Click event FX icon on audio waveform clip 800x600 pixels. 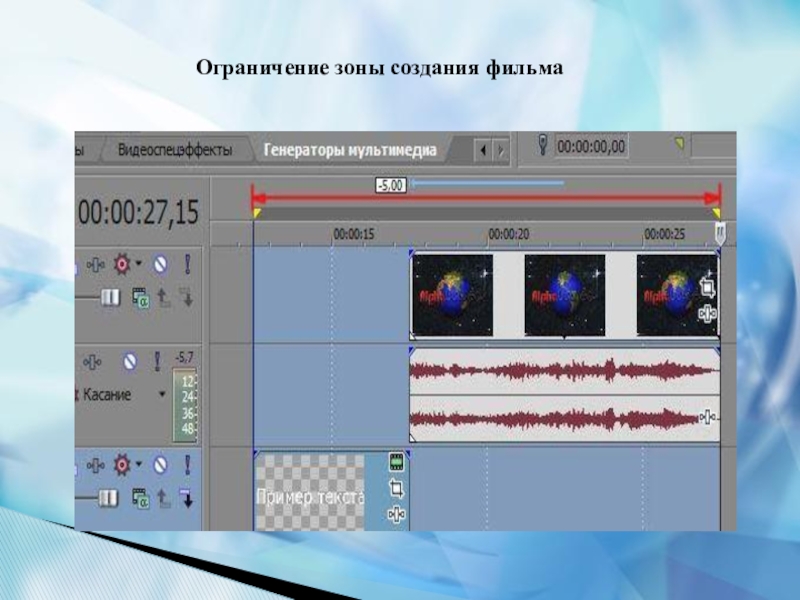(709, 417)
